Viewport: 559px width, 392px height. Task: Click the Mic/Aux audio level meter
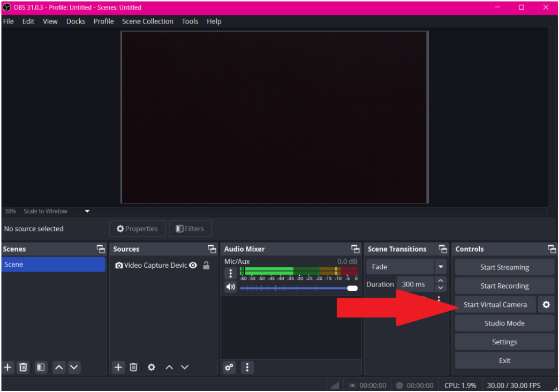pos(299,271)
